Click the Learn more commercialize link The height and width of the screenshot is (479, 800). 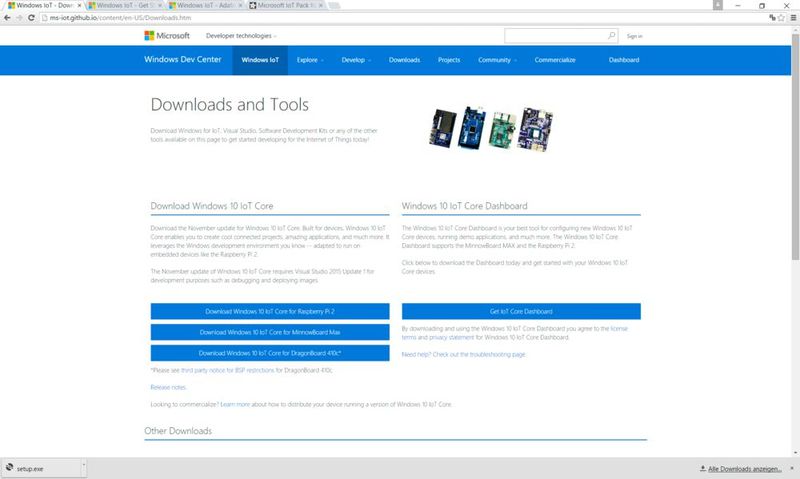[x=235, y=405]
